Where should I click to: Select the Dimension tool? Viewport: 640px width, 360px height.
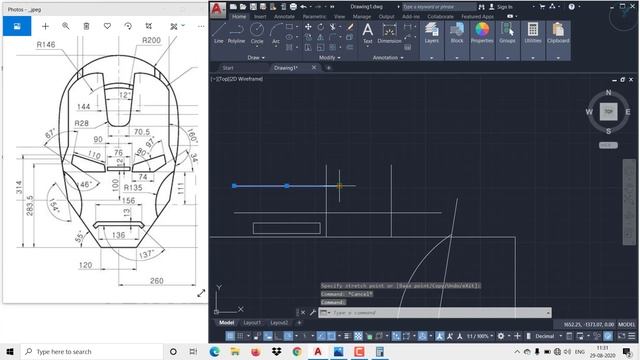[x=389, y=33]
